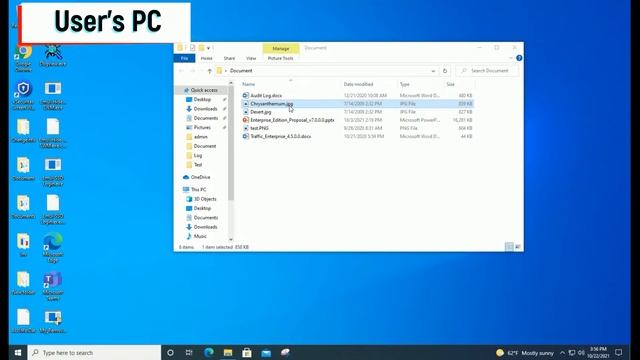Select Traffic_Enterprise_4.5.0.0.docx file name
Screen dimensions: 640x360
click(x=280, y=136)
